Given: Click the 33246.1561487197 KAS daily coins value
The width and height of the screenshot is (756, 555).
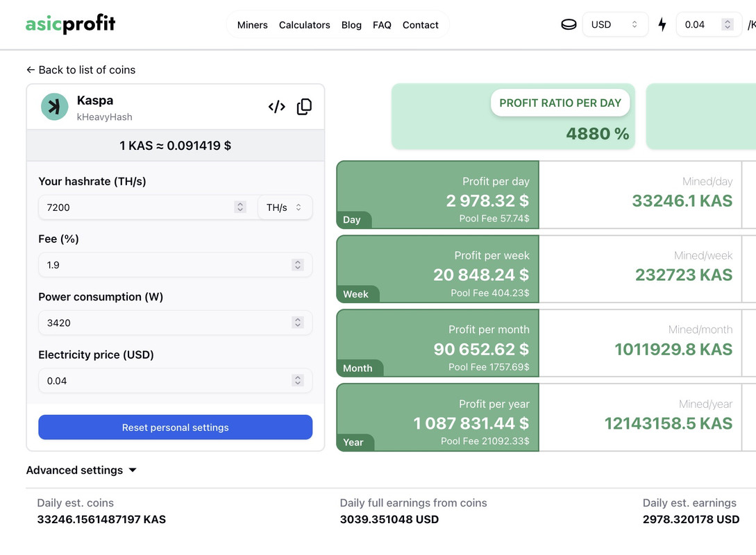Looking at the screenshot, I should (x=101, y=520).
